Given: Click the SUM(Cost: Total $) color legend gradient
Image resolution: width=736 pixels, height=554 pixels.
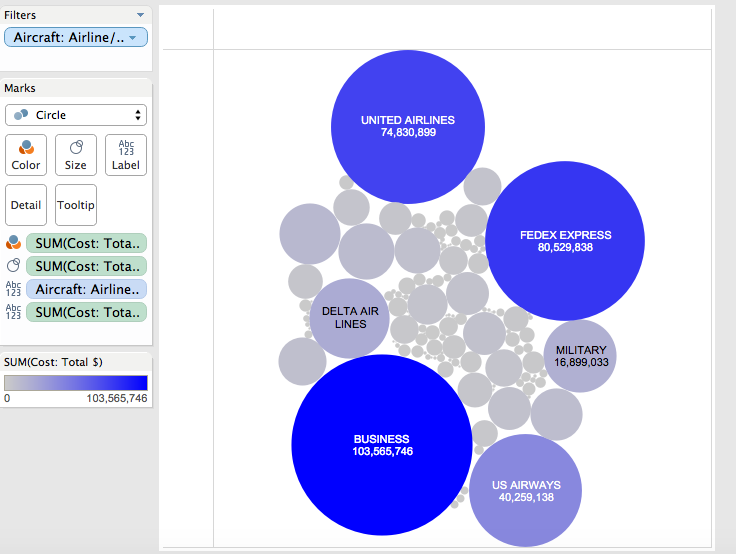Looking at the screenshot, I should [76, 383].
